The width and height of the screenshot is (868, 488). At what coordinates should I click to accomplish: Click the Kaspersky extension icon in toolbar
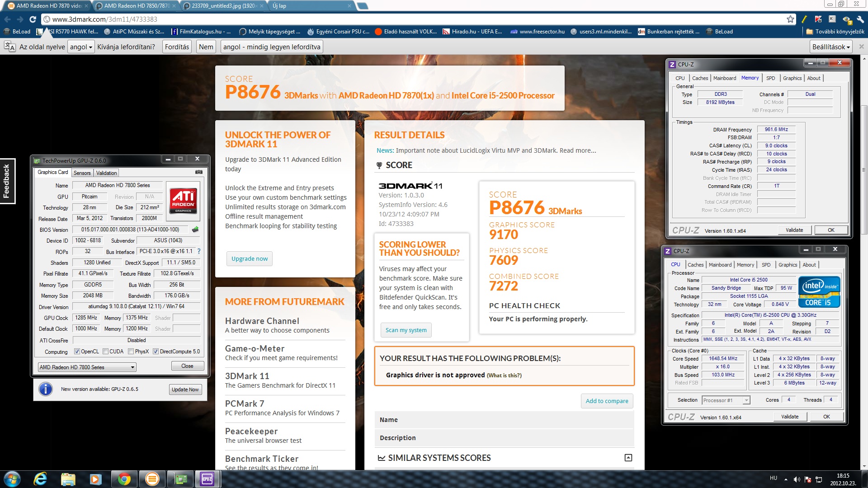pyautogui.click(x=818, y=19)
